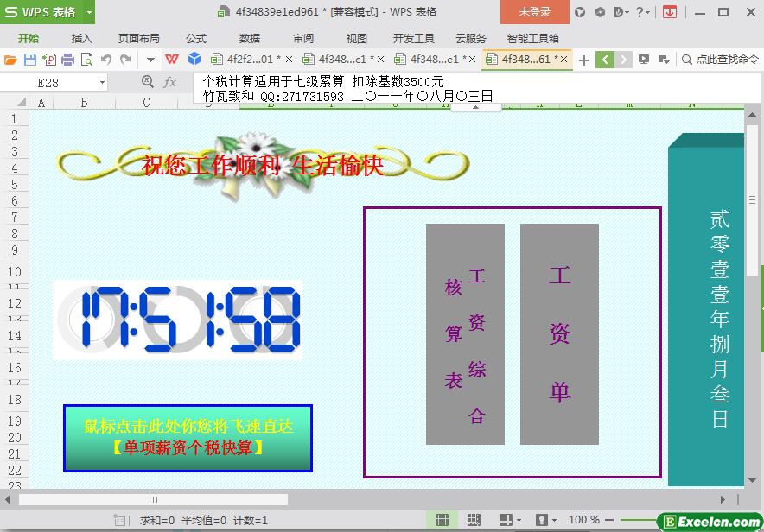Print using the printer icon
The height and width of the screenshot is (532, 764).
[x=67, y=60]
